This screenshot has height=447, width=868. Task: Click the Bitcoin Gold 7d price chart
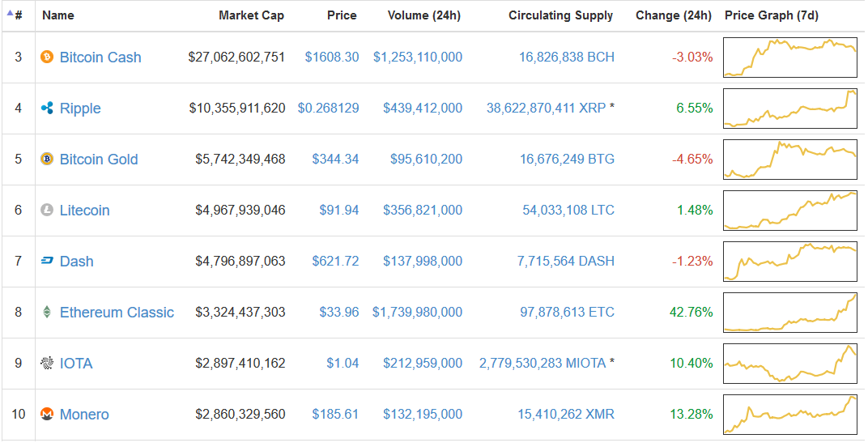click(789, 160)
